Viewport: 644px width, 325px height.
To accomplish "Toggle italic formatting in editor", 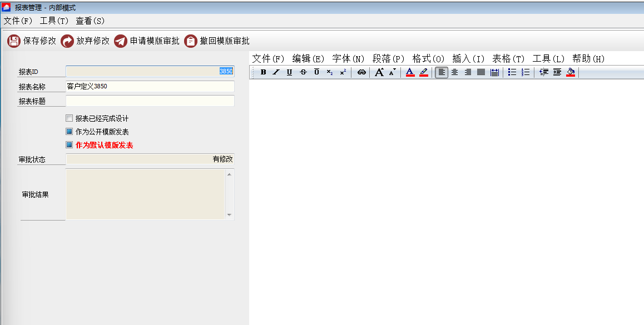I will point(276,72).
